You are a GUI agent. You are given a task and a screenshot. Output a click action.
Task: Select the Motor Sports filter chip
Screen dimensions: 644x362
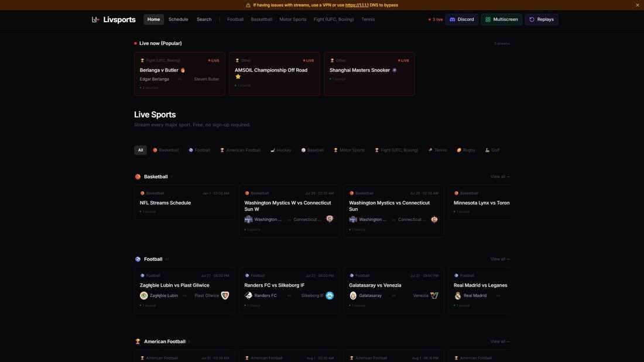tap(349, 150)
